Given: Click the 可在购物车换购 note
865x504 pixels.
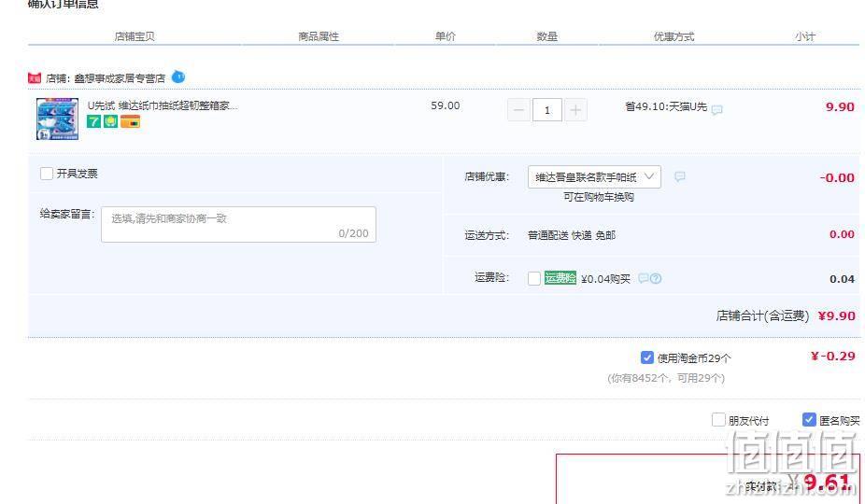Looking at the screenshot, I should [599, 197].
